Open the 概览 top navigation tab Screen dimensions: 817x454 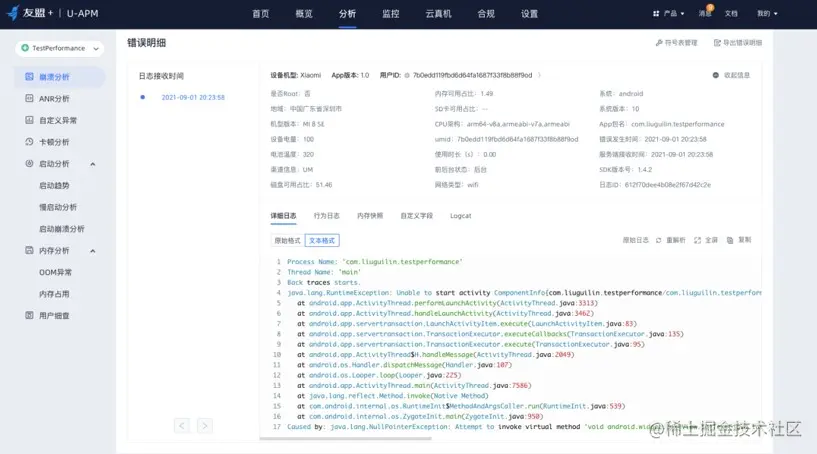[x=304, y=14]
